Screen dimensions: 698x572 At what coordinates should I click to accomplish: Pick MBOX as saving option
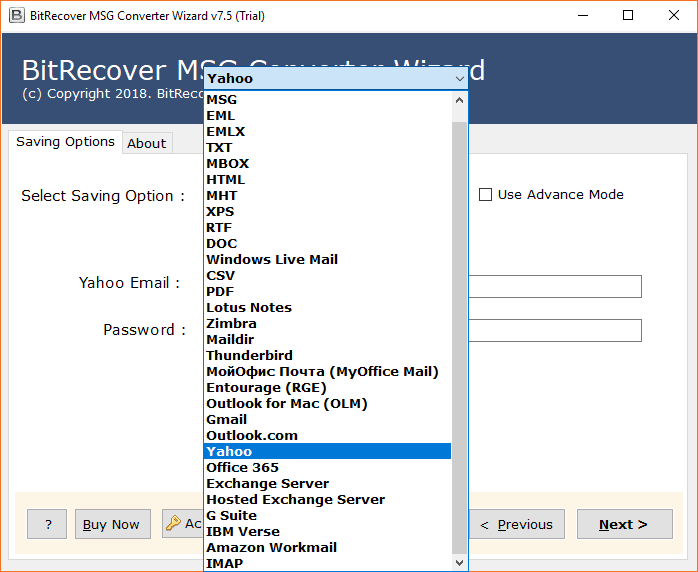[x=327, y=163]
